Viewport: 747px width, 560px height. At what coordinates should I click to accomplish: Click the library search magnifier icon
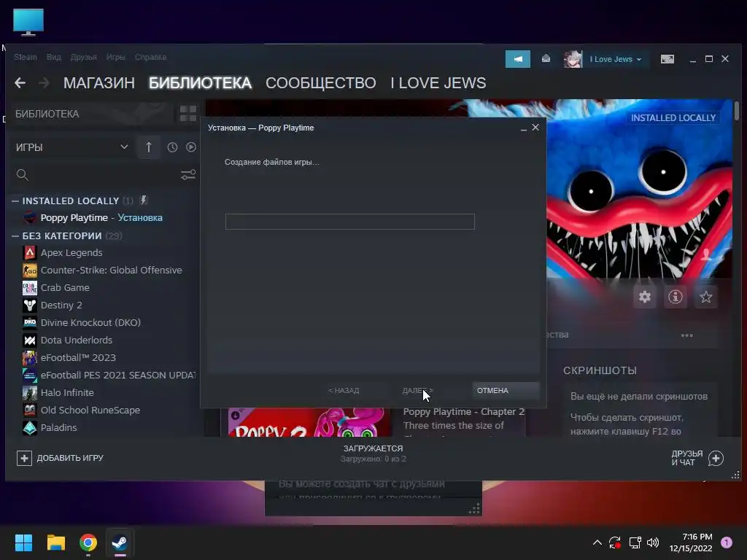(23, 175)
